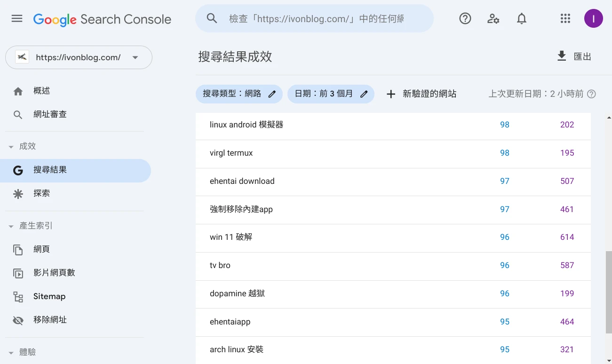Edit the date range filter chip

pyautogui.click(x=331, y=94)
